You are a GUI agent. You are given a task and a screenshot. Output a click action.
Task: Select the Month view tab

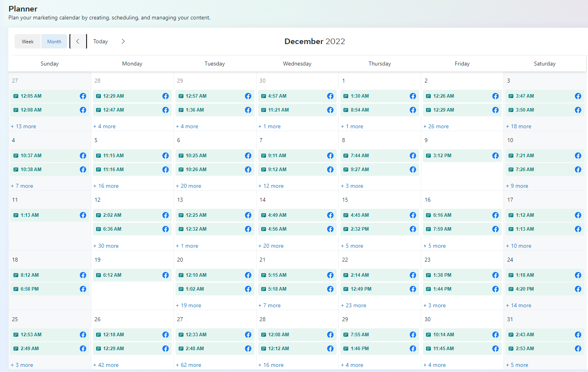pyautogui.click(x=54, y=42)
